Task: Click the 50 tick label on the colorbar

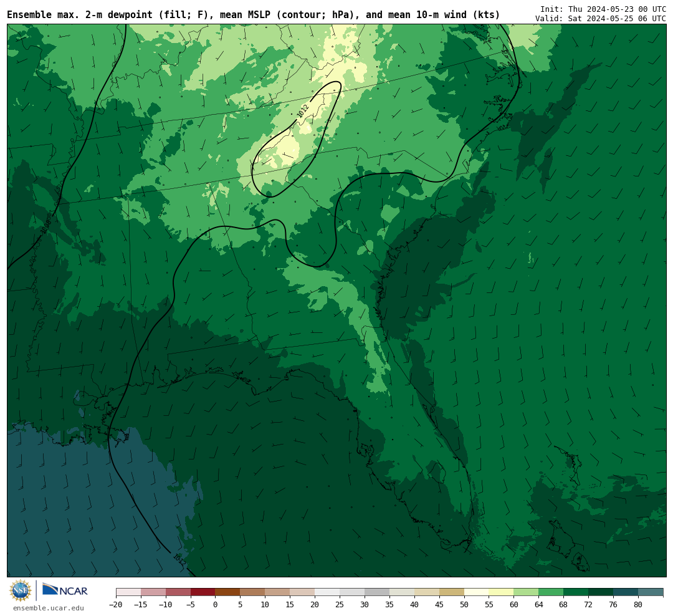Action: (464, 605)
